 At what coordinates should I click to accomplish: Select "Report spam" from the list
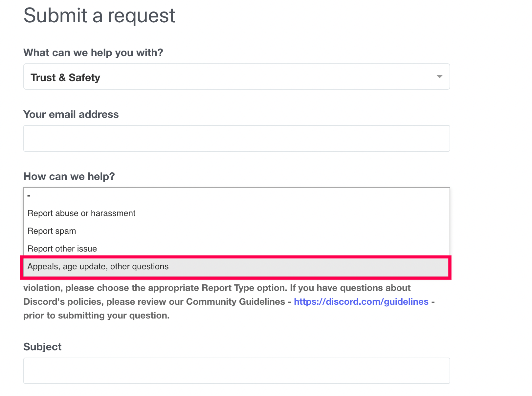pos(52,231)
